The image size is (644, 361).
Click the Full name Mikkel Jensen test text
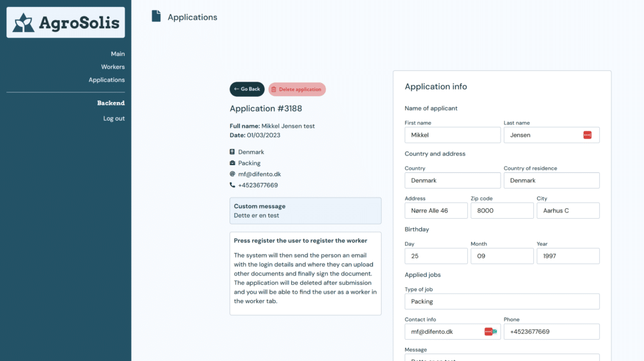272,126
